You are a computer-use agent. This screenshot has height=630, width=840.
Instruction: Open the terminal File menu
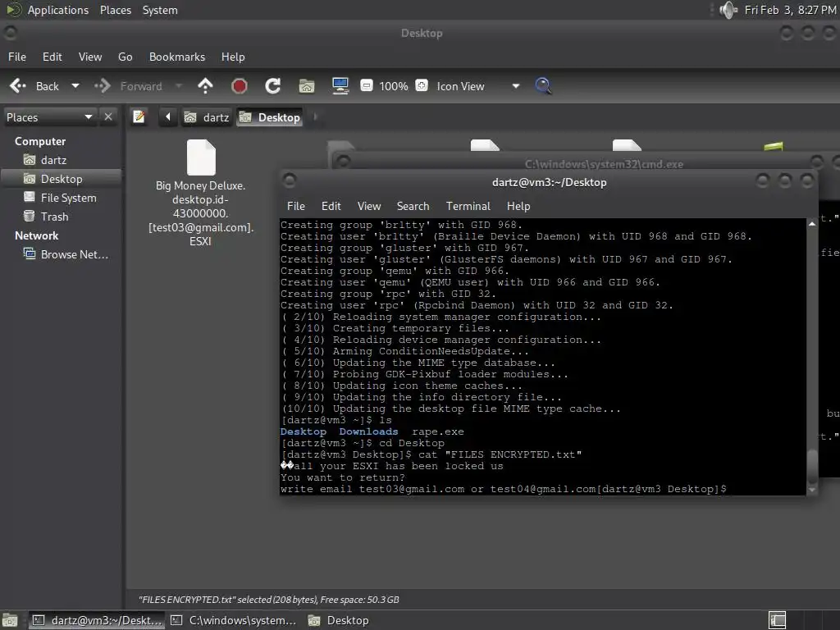(x=295, y=206)
